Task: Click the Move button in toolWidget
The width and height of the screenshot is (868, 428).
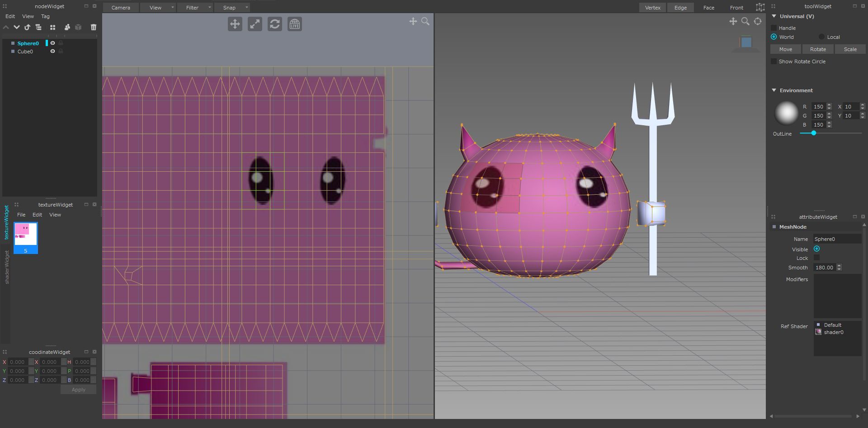Action: 786,49
